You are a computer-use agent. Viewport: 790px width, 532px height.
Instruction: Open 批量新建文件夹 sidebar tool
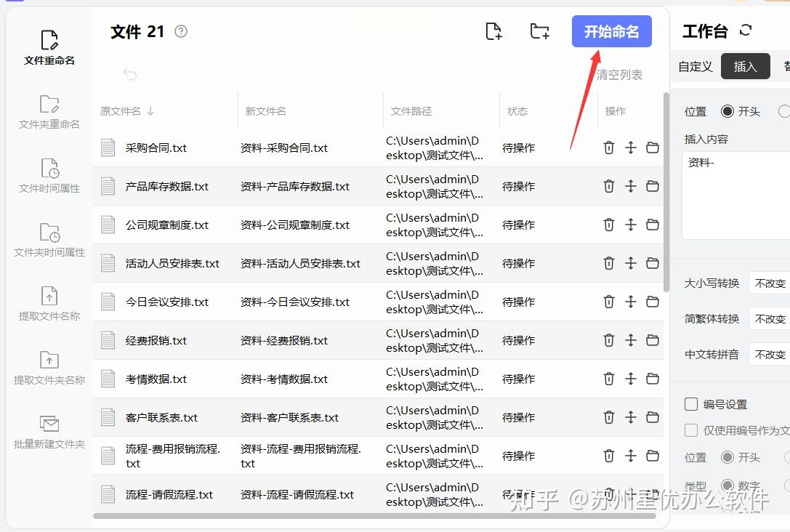49,432
